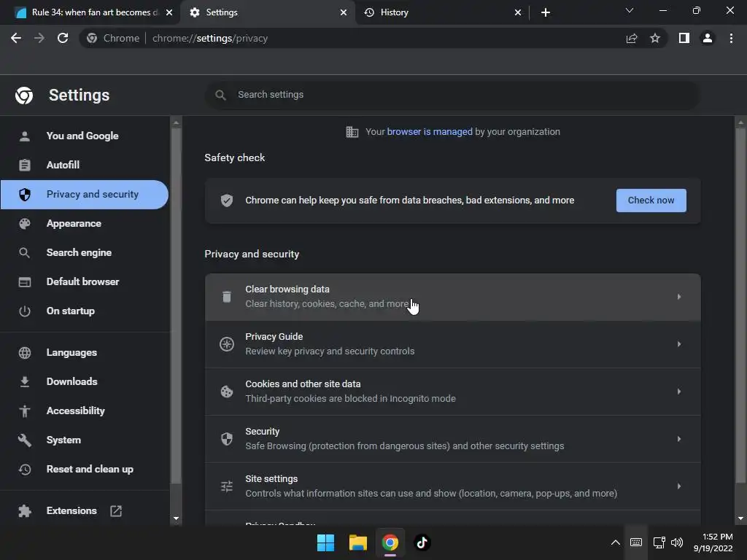Open TikTok from the taskbar
The image size is (747, 560).
[422, 542]
